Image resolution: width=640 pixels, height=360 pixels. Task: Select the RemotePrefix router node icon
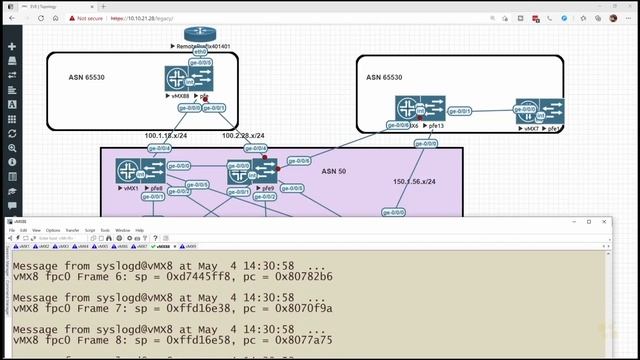pyautogui.click(x=200, y=34)
